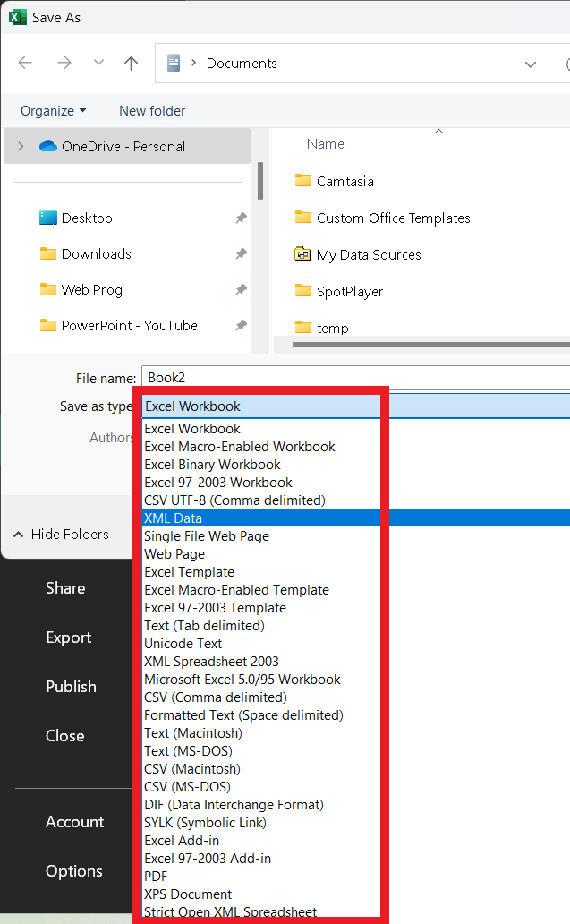Click the pin icon beside Downloads
The height and width of the screenshot is (924, 570).
[241, 254]
